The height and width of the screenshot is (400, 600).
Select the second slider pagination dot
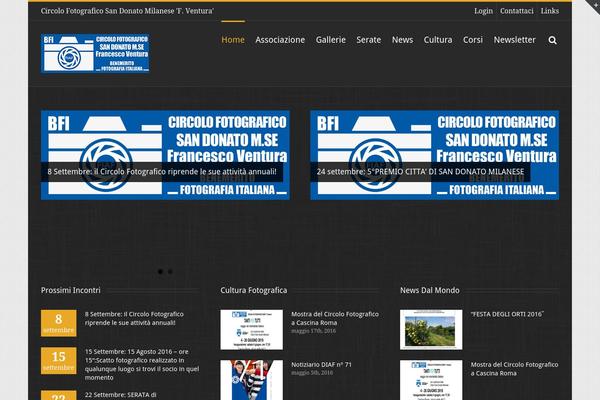click(x=170, y=271)
